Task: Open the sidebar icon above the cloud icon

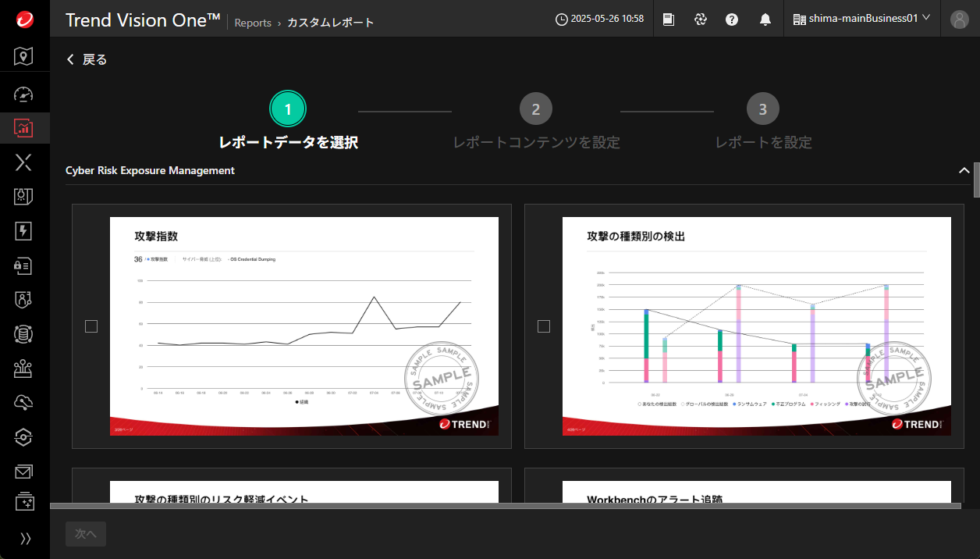Action: [x=24, y=369]
